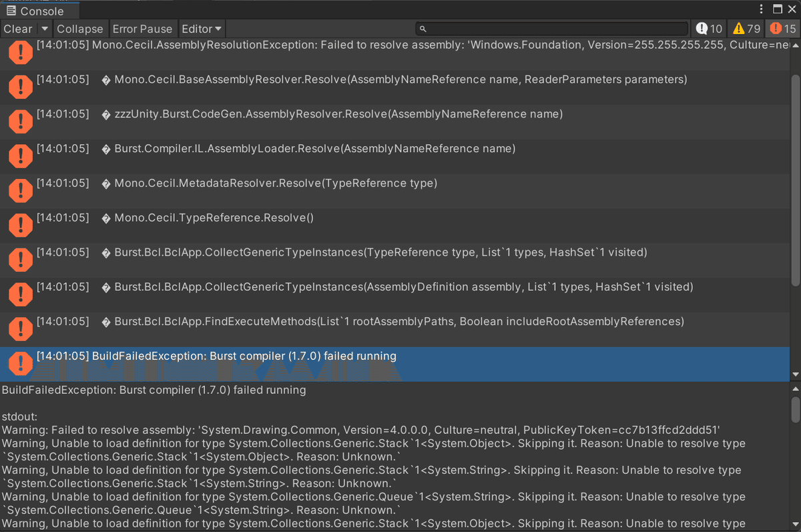Click the error icon beside the AssemblyResolutionException entry
Screen dimensions: 801x532
[x=21, y=51]
